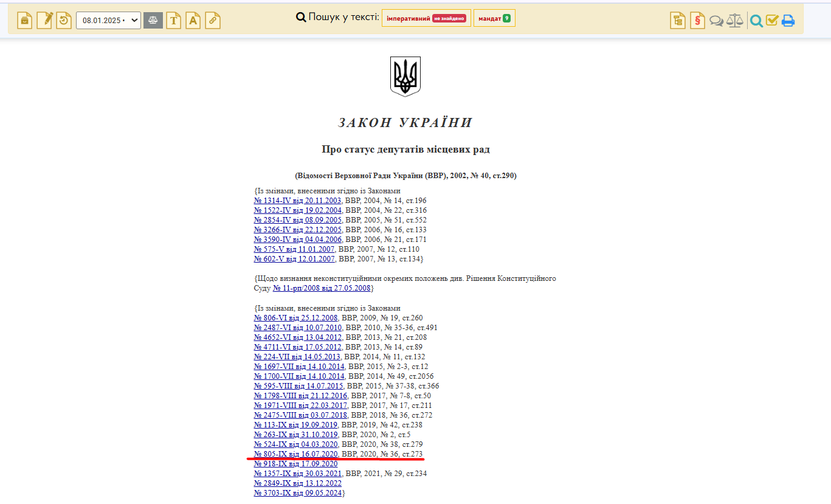831x504 pixels.
Task: Click title 'Про статус депутатів місцевих рад'
Action: (x=405, y=150)
